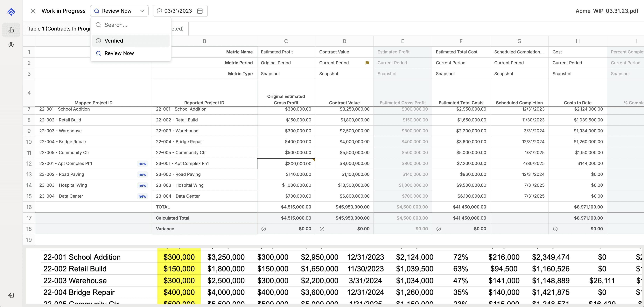Click the flag icon in Contract Value column
Viewport: 644px width, 307px height.
(x=367, y=63)
